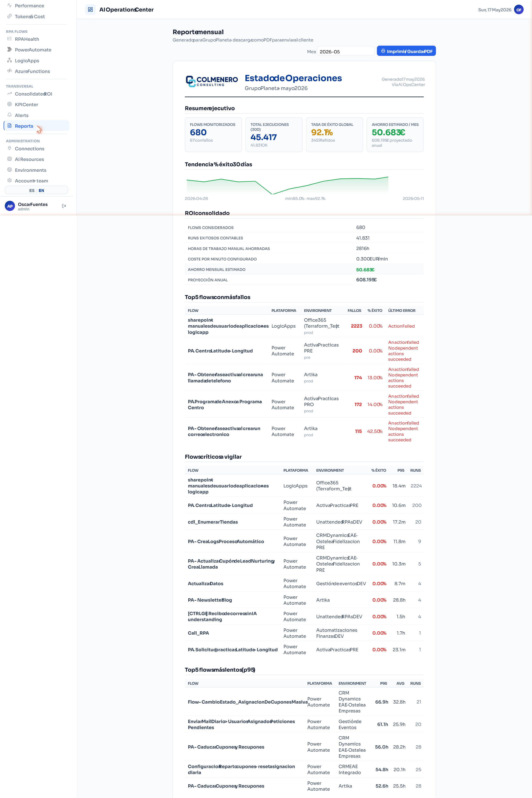This screenshot has height=798, width=532.
Task: Go to KPI Center
Action: point(37,104)
